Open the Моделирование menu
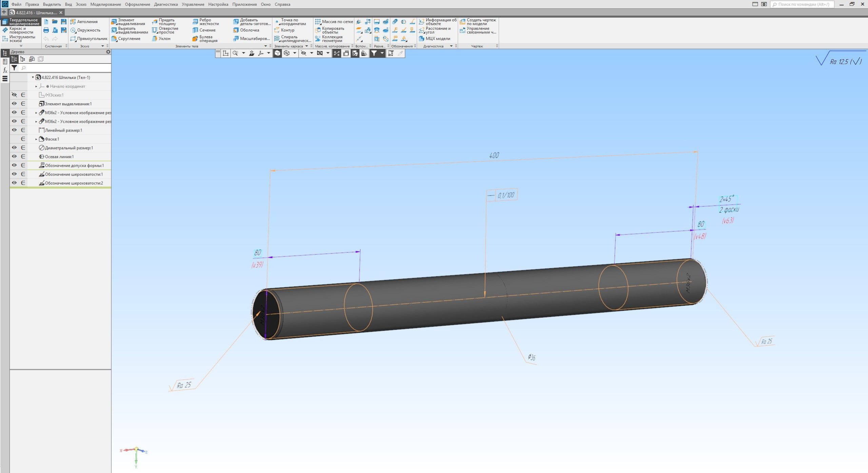This screenshot has width=868, height=473. 105,4
